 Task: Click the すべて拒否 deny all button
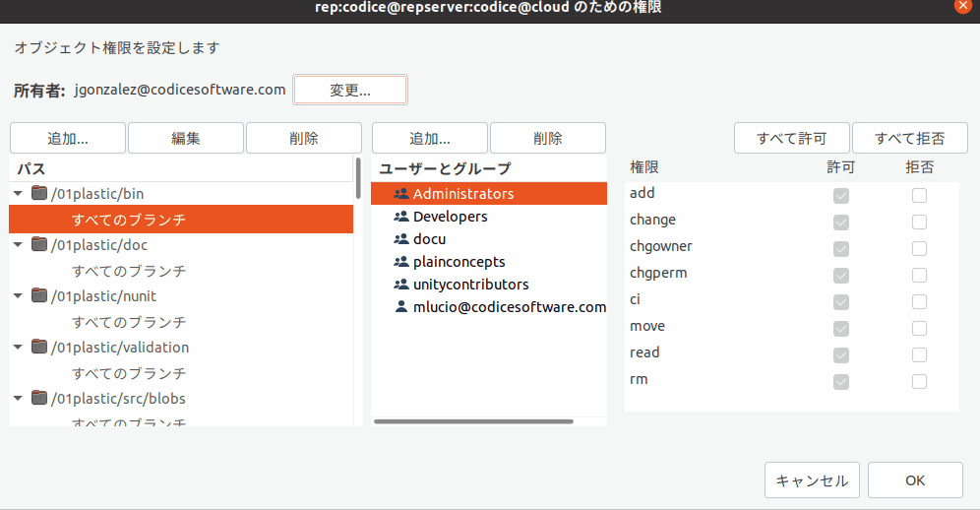(x=910, y=138)
